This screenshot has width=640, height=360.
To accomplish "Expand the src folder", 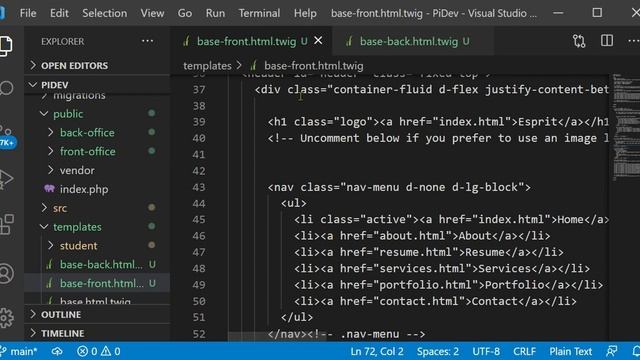I will click(60, 208).
